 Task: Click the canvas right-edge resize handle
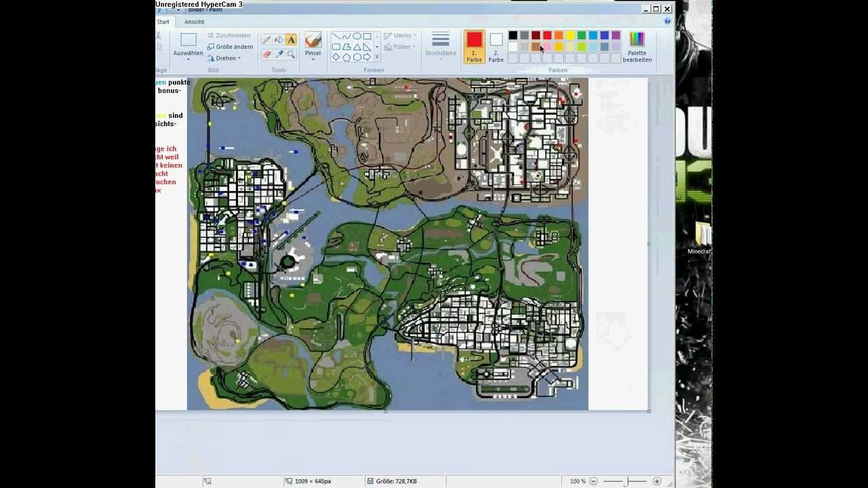[649, 244]
